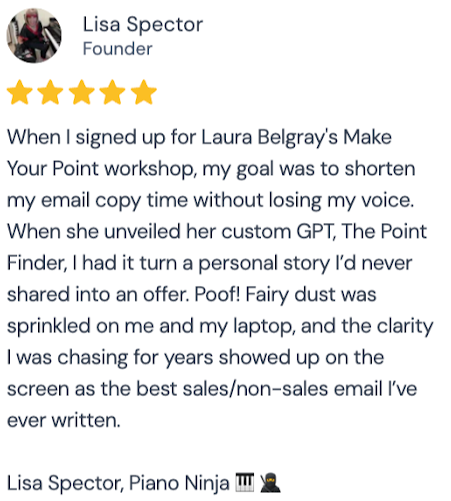Click the phrase Your Point workshop
This screenshot has width=451, height=501.
coord(101,169)
